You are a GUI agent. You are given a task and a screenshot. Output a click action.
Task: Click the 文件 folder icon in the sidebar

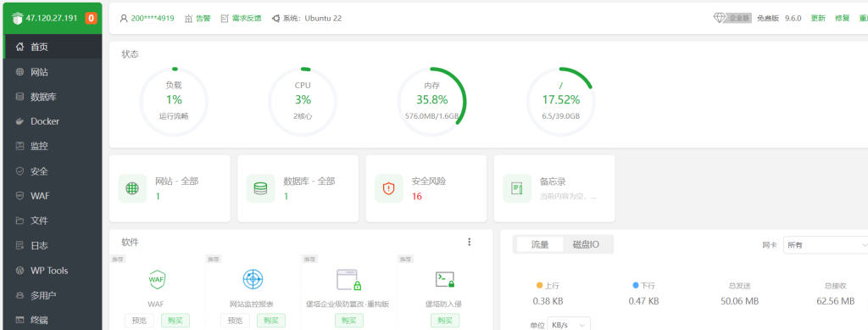click(x=20, y=221)
